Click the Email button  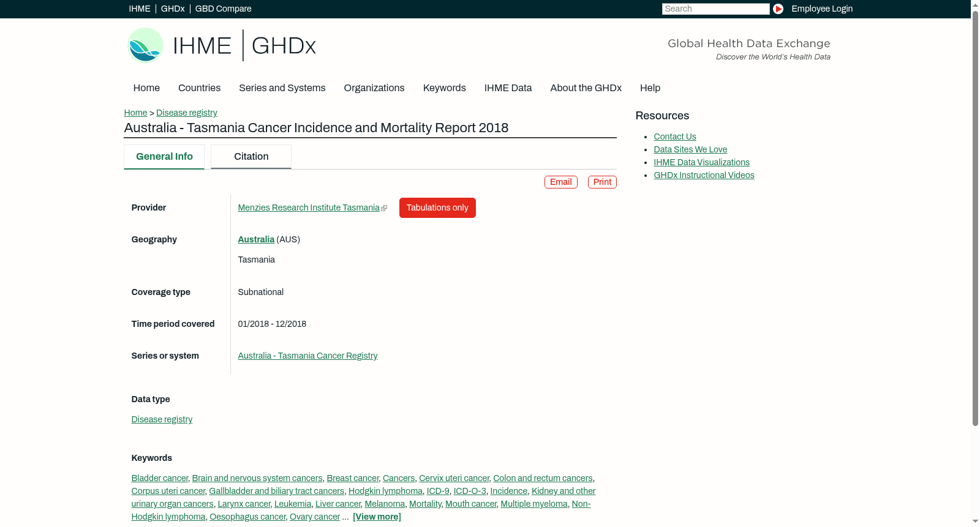561,182
